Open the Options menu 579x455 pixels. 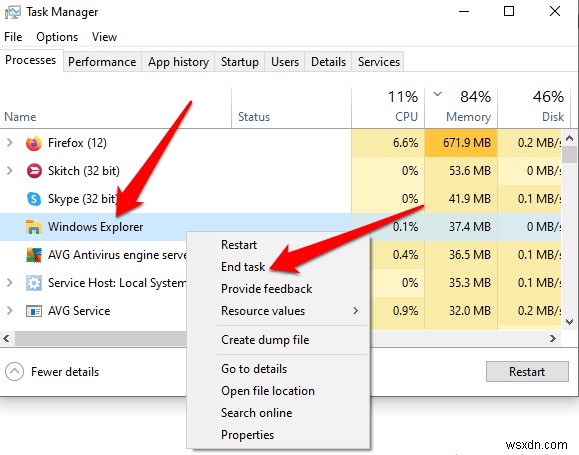pyautogui.click(x=57, y=37)
